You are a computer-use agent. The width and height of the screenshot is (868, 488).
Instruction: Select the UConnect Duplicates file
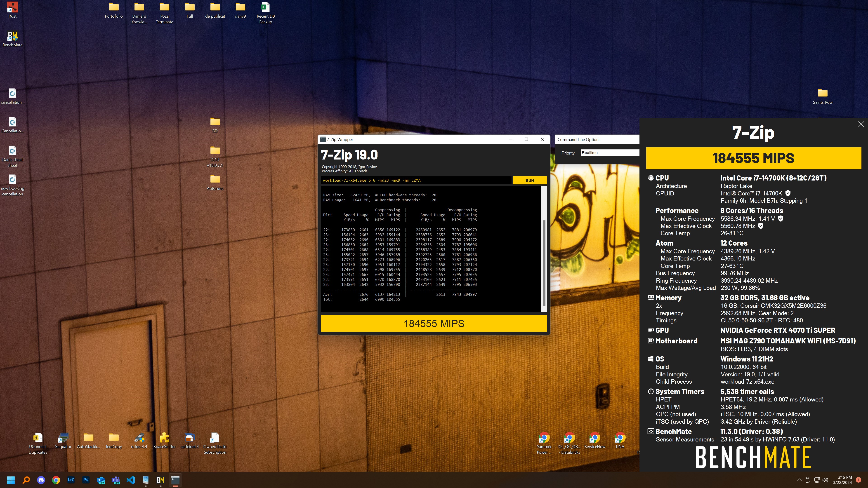38,443
